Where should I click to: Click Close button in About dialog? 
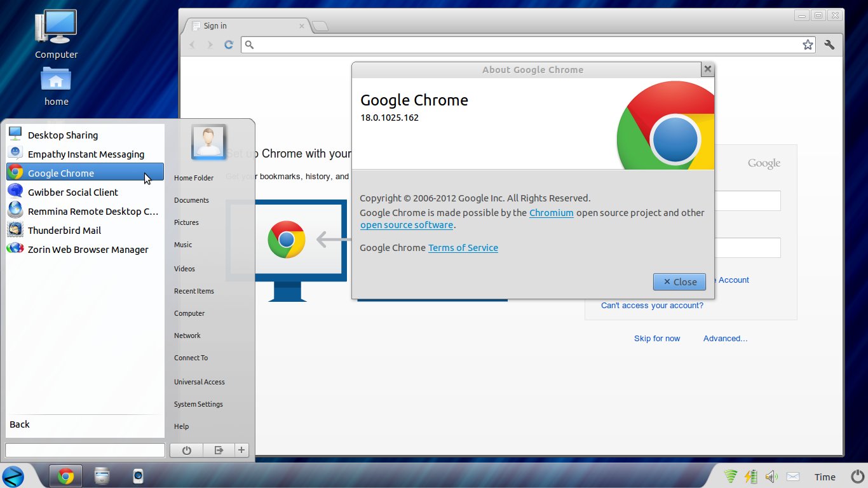pos(679,281)
